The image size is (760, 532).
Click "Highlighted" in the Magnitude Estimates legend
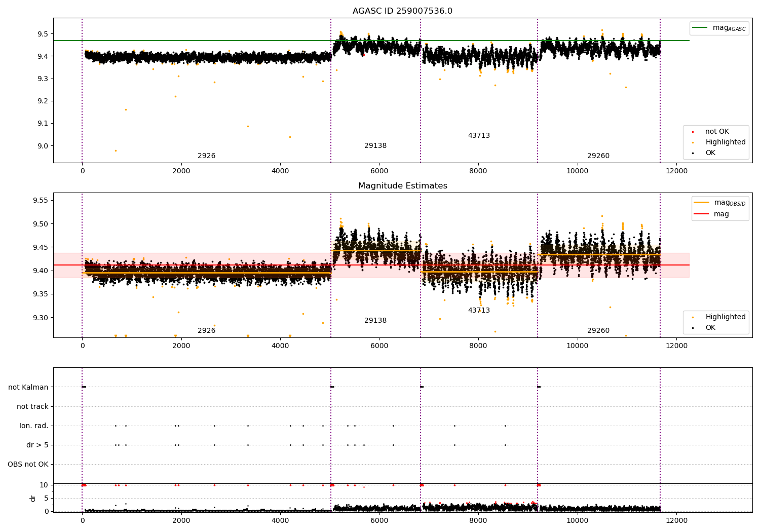click(726, 317)
